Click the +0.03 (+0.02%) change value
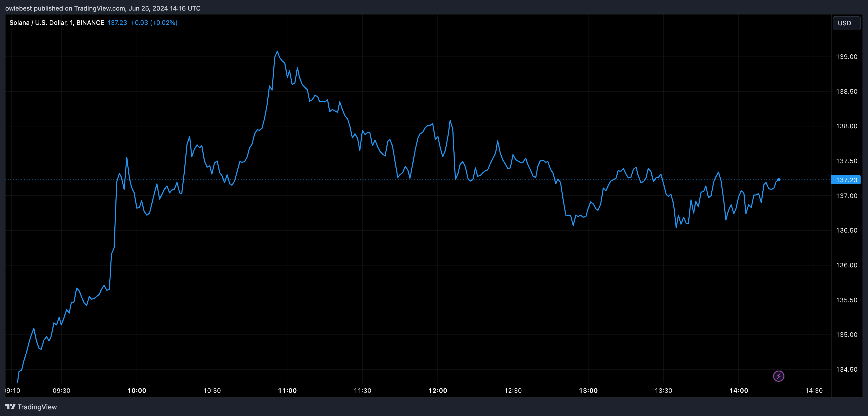The image size is (868, 416). [154, 22]
